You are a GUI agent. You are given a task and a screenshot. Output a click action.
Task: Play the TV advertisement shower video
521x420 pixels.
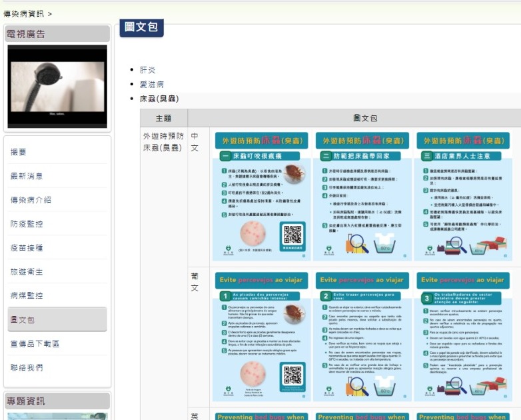point(57,86)
